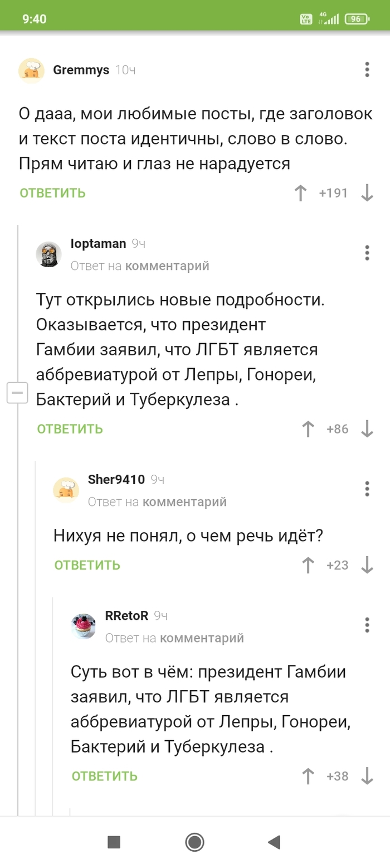The width and height of the screenshot is (390, 868).
Task: Open Ioptaman's avatar picture
Action: click(49, 254)
